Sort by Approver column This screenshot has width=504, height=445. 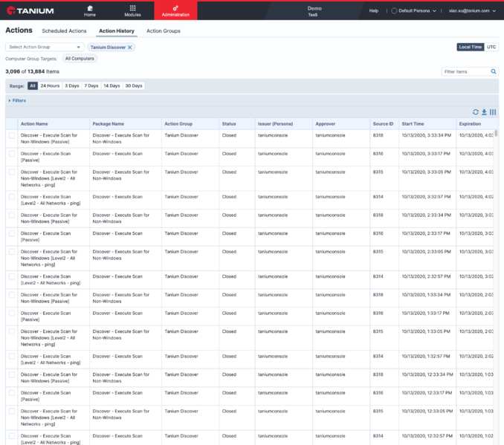326,124
